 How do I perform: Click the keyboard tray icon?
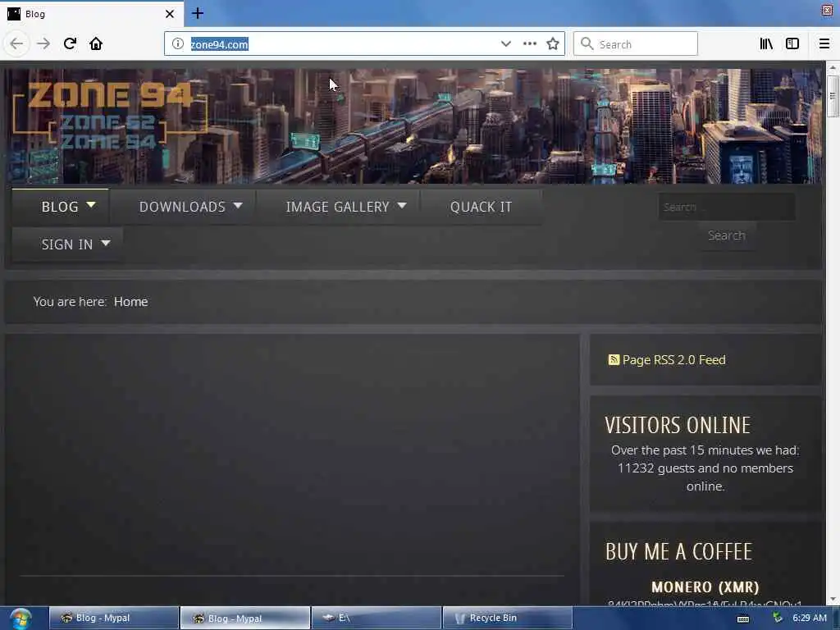(x=743, y=619)
